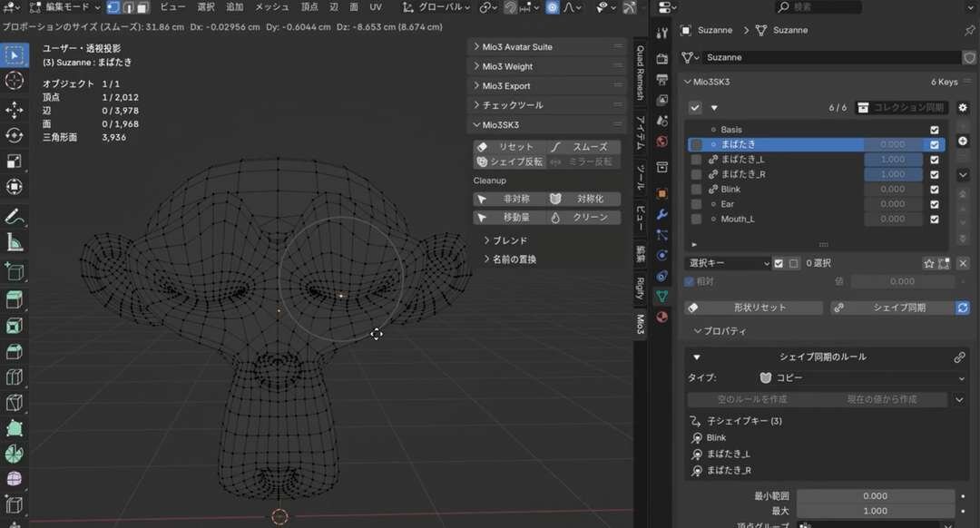
Task: Toggle the snap magnet in the header
Action: coord(511,7)
